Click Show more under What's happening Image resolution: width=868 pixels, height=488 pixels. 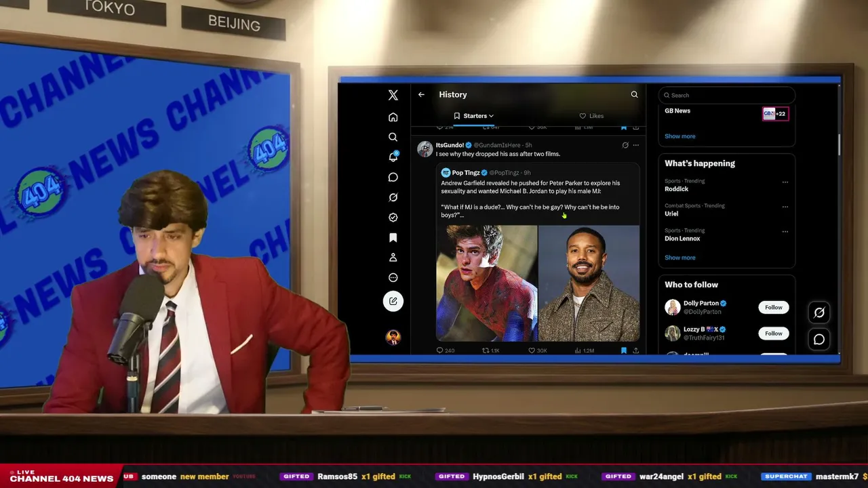coord(679,258)
